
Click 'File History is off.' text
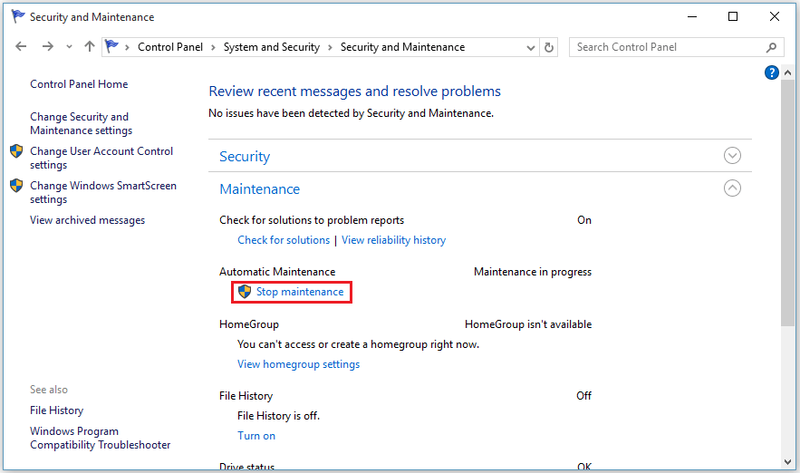point(279,416)
